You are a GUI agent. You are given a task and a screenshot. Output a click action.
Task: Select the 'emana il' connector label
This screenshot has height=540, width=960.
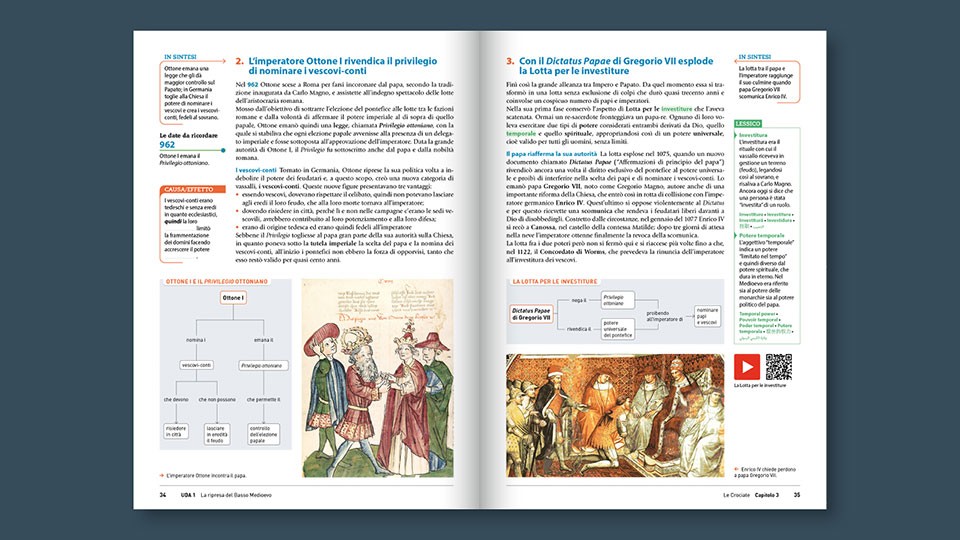click(264, 340)
